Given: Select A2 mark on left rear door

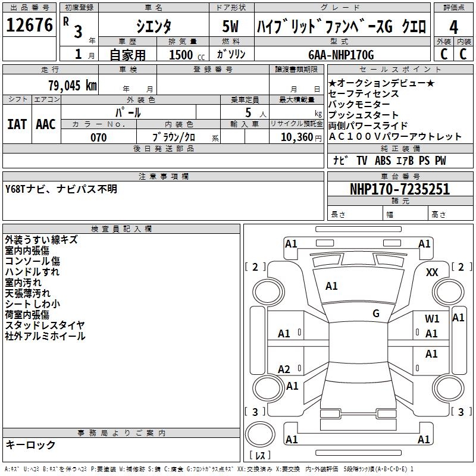Looking at the screenshot, I should click(x=284, y=369).
